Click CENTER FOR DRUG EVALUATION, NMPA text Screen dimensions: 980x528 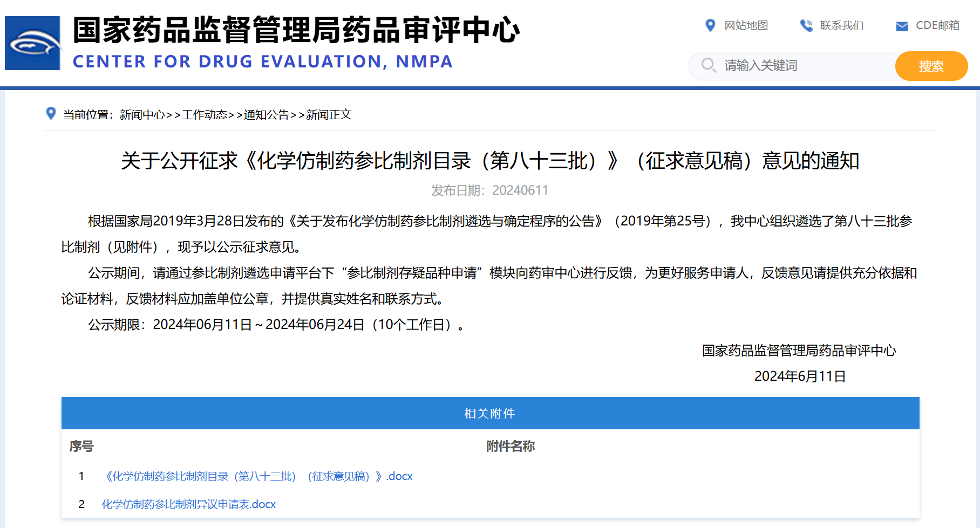pos(262,61)
